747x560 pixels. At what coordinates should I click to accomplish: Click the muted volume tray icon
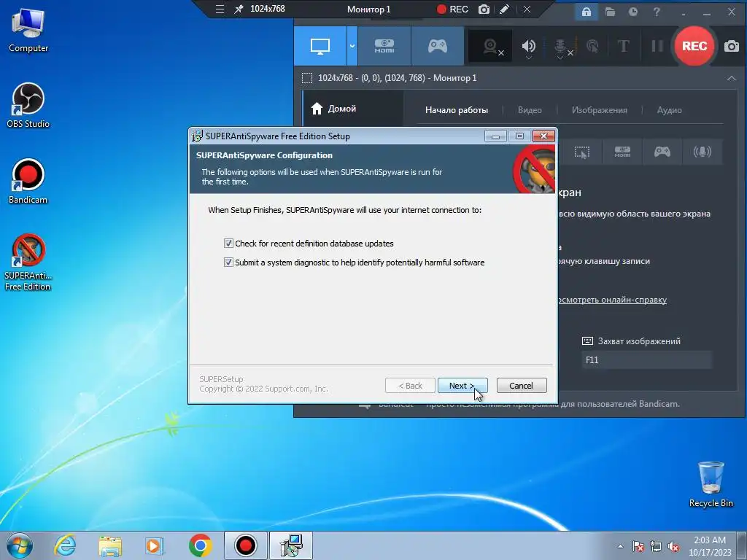coord(673,546)
